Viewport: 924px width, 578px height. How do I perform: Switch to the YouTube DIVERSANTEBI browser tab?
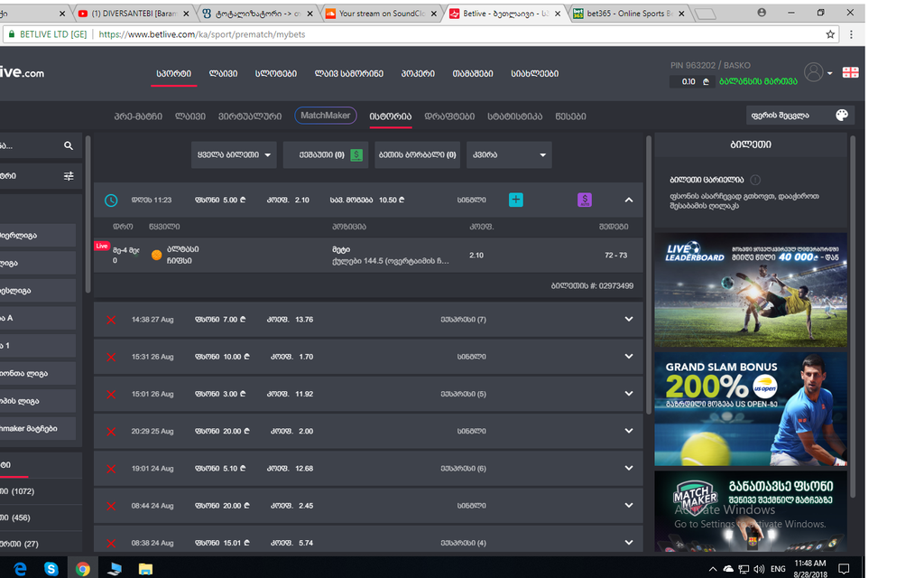click(134, 13)
